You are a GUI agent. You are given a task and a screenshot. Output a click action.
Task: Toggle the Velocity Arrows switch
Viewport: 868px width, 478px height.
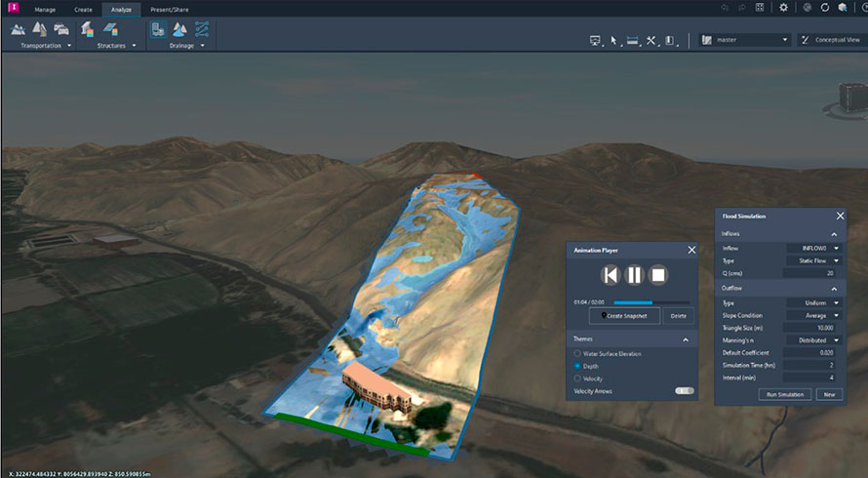point(684,391)
